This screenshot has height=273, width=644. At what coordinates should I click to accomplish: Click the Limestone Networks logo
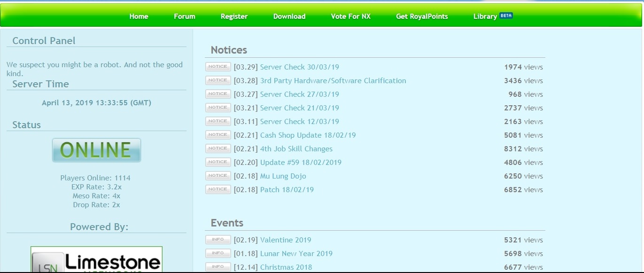pyautogui.click(x=96, y=260)
